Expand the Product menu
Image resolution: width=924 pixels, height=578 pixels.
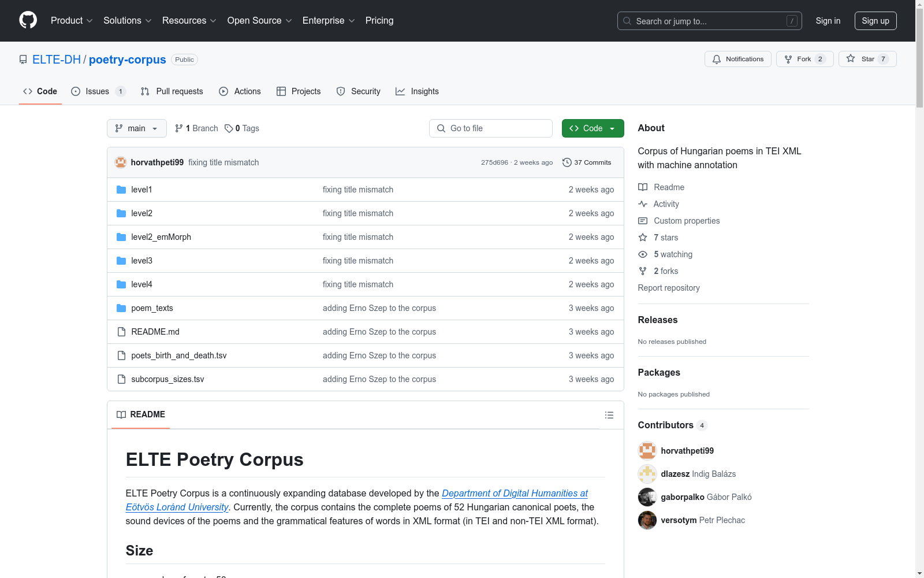click(x=72, y=21)
